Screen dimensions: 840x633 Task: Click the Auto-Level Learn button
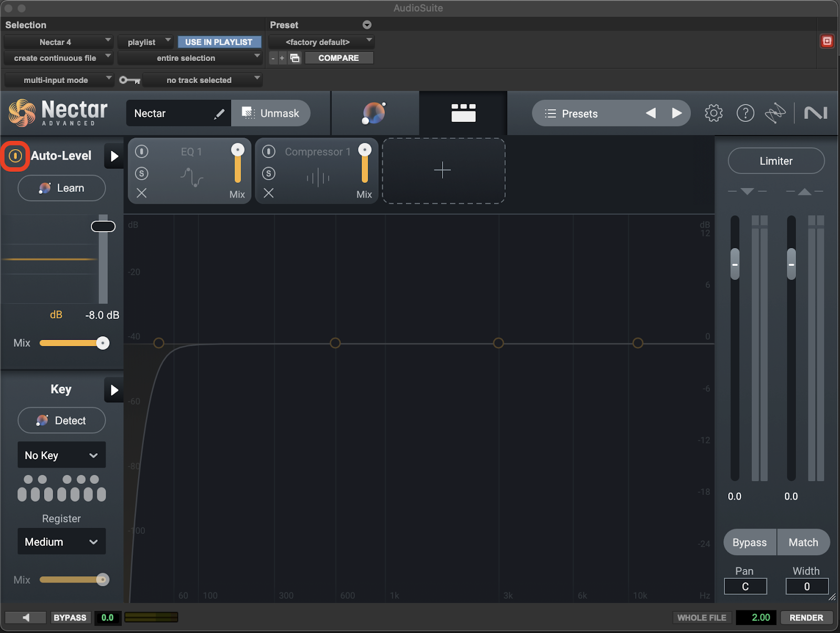(62, 188)
